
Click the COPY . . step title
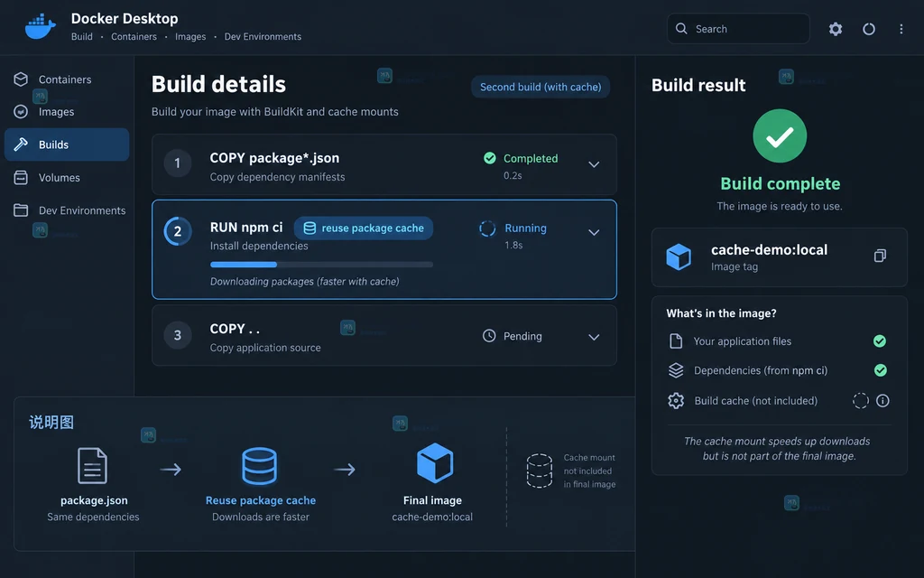[235, 329]
